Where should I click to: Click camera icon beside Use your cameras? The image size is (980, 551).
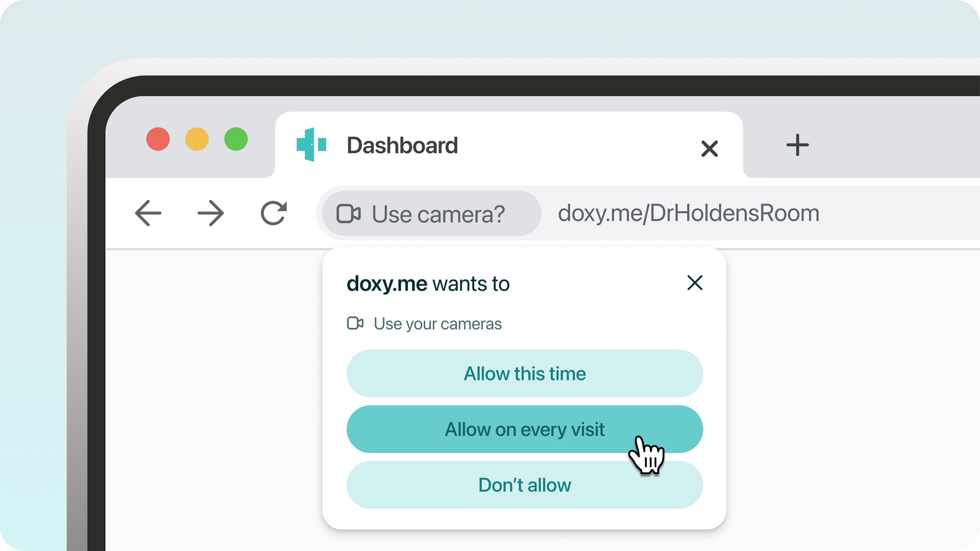355,323
